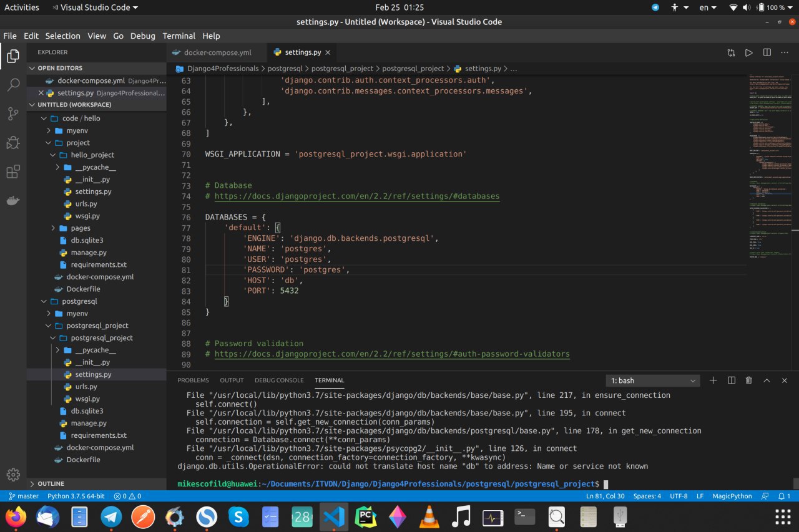
Task: Expand myenv folder under code / hello
Action: tap(97, 130)
